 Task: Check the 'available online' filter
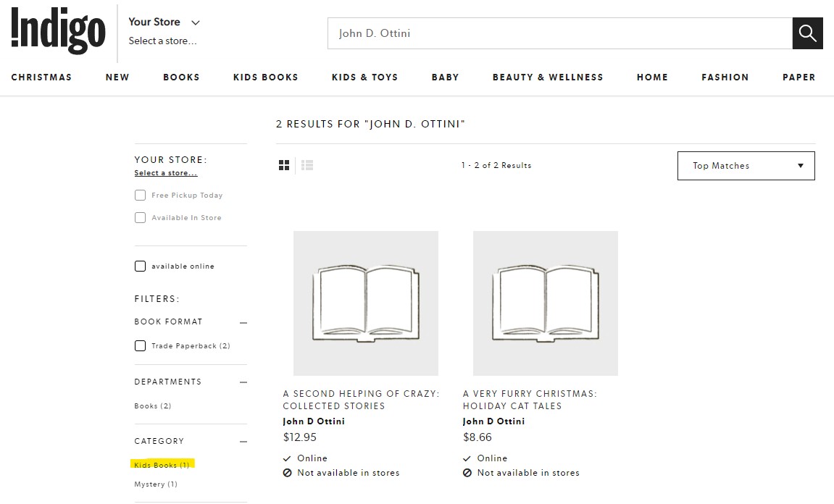(140, 266)
